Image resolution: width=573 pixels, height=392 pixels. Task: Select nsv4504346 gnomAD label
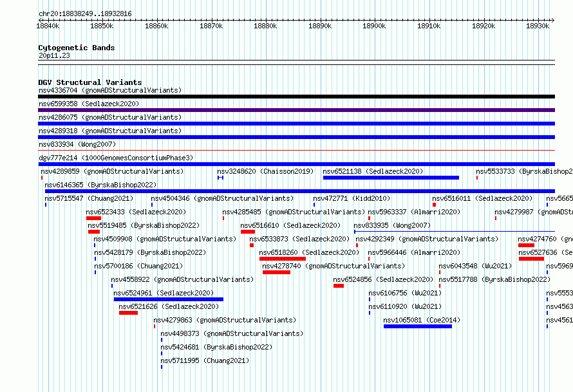point(222,198)
